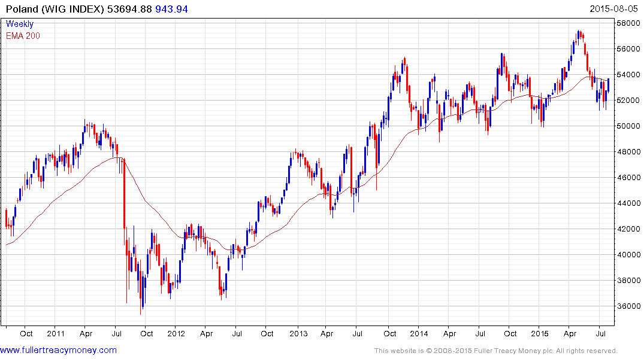Click the date 2015-08-05
The image size is (644, 359).
(613, 9)
